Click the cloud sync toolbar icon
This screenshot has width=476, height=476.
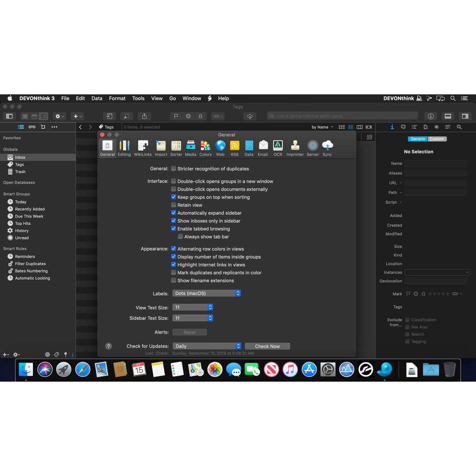250,116
